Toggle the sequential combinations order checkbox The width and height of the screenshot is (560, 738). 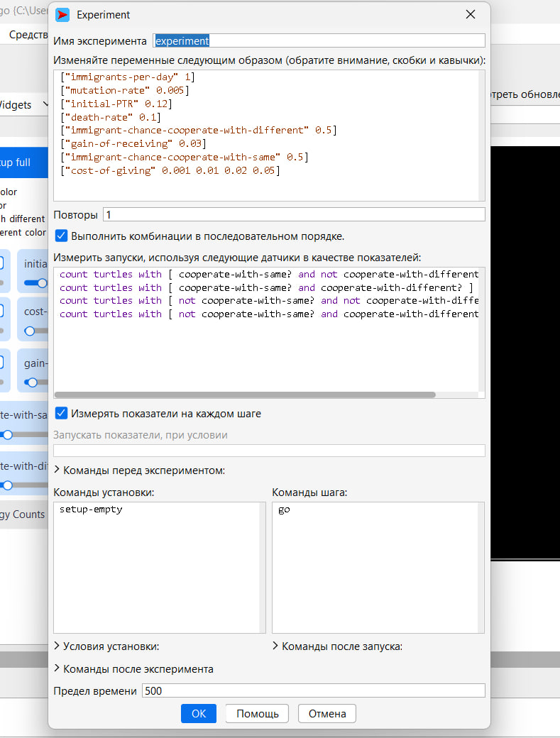[x=62, y=236]
